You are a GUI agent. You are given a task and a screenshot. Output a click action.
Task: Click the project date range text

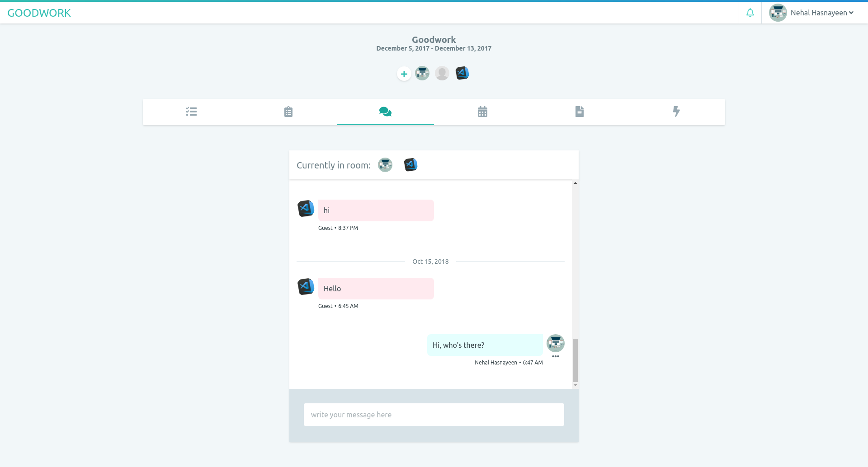tap(434, 48)
